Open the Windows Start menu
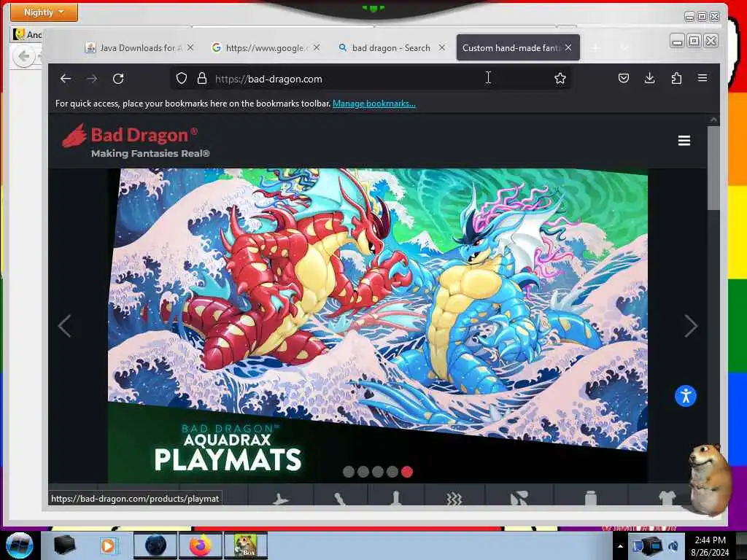The width and height of the screenshot is (747, 560). coord(19,545)
